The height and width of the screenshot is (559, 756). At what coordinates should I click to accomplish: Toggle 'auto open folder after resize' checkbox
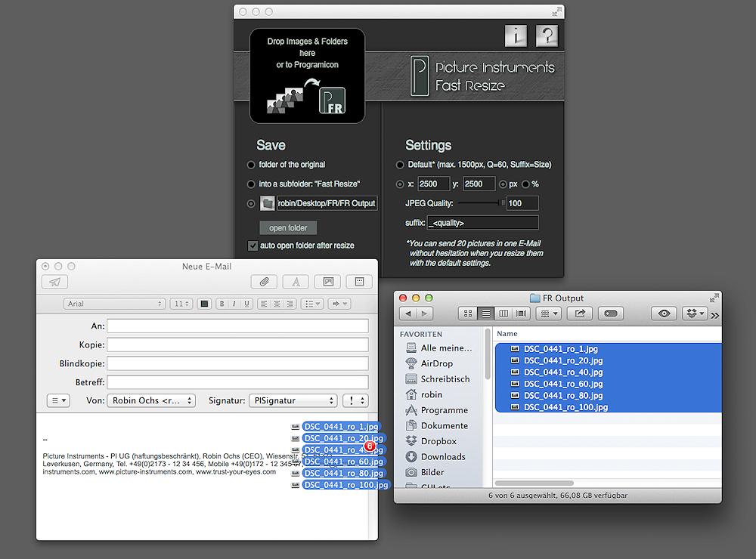(253, 246)
